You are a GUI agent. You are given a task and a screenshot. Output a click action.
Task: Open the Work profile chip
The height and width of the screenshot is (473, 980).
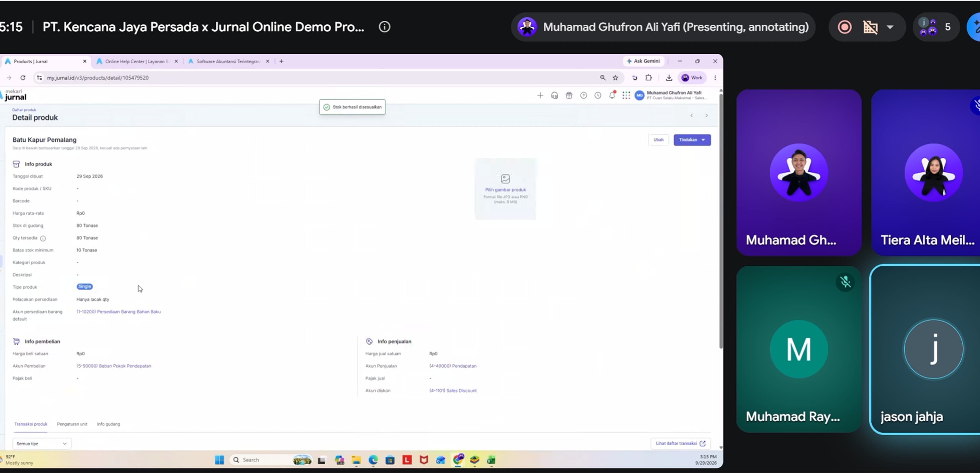(692, 78)
